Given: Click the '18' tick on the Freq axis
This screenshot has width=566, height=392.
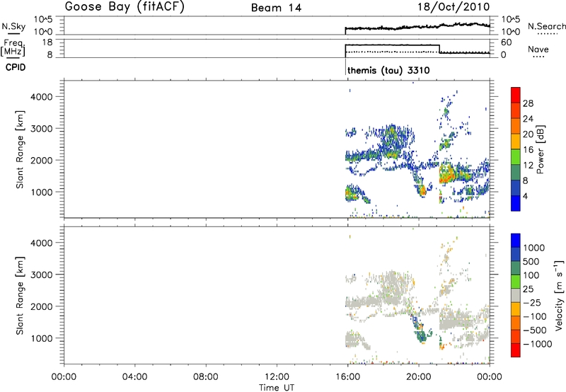Looking at the screenshot, I should (x=47, y=42).
